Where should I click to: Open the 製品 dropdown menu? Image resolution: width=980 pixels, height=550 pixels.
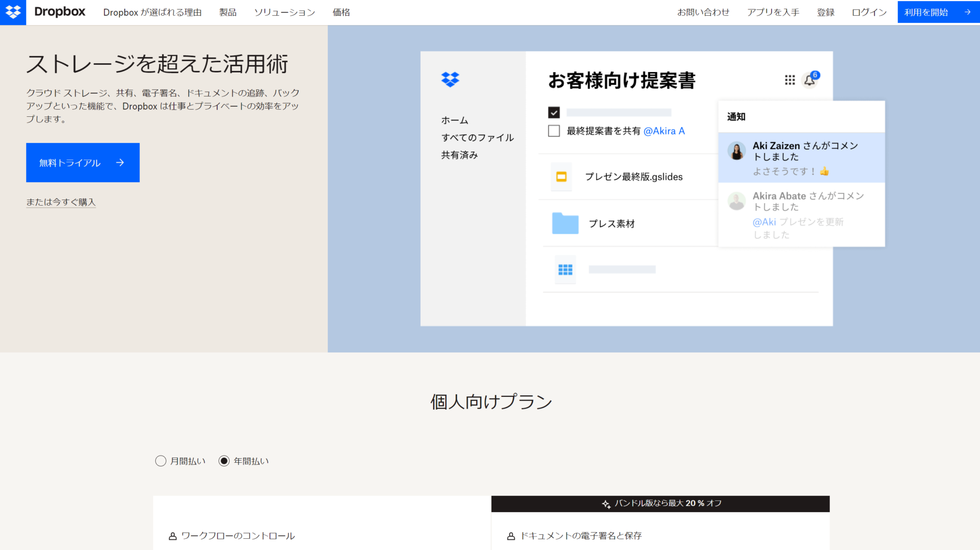pos(228,12)
